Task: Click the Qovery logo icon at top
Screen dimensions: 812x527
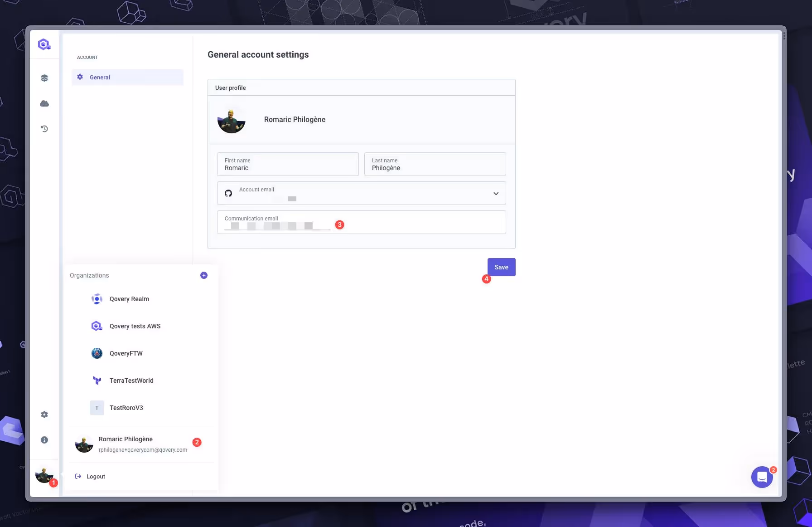Action: (x=44, y=44)
